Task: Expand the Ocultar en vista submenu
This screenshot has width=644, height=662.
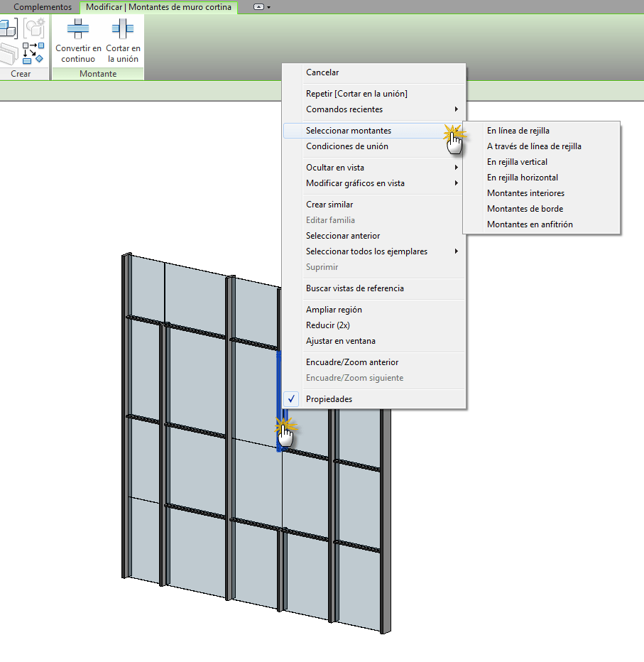Action: tap(374, 167)
